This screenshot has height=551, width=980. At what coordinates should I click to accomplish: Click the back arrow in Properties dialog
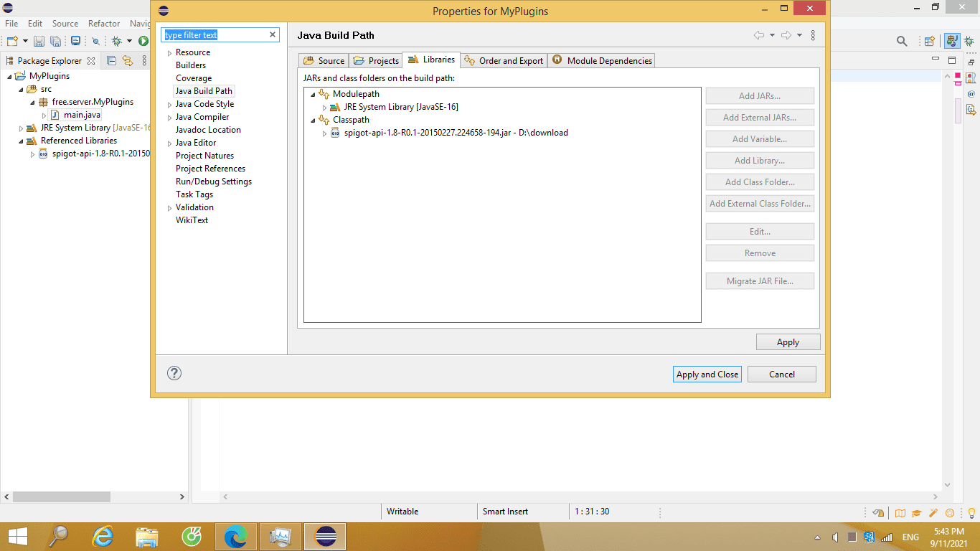(759, 35)
